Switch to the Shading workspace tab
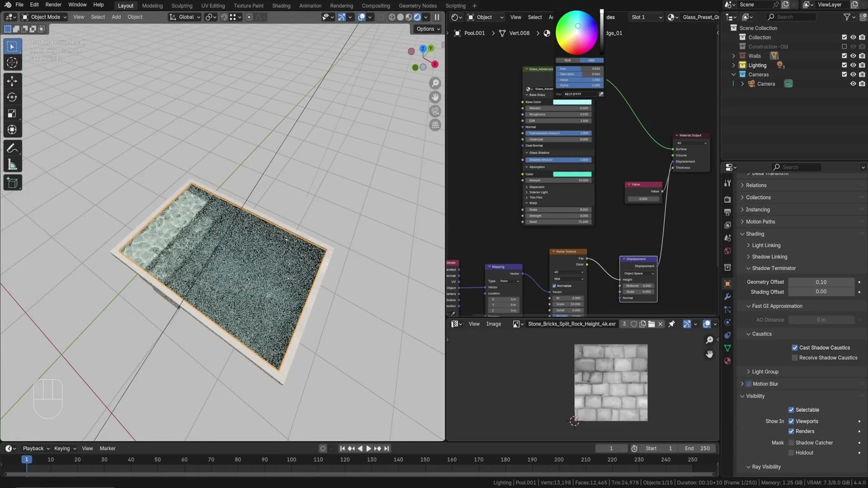This screenshot has width=868, height=488. (x=281, y=6)
